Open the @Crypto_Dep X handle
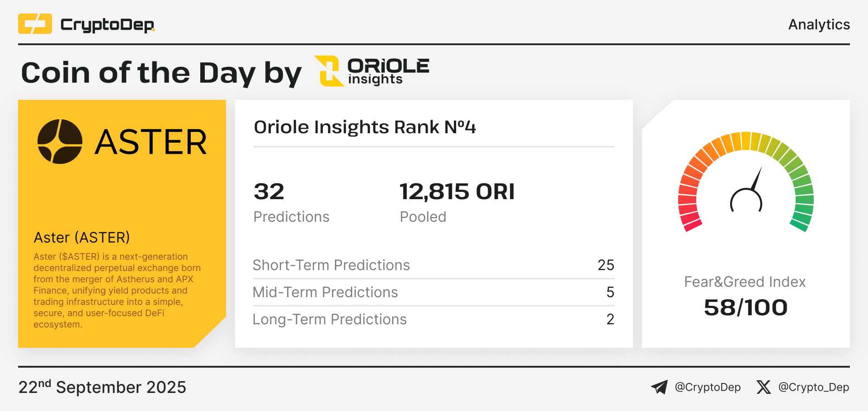Viewport: 868px width, 411px height. [x=813, y=387]
